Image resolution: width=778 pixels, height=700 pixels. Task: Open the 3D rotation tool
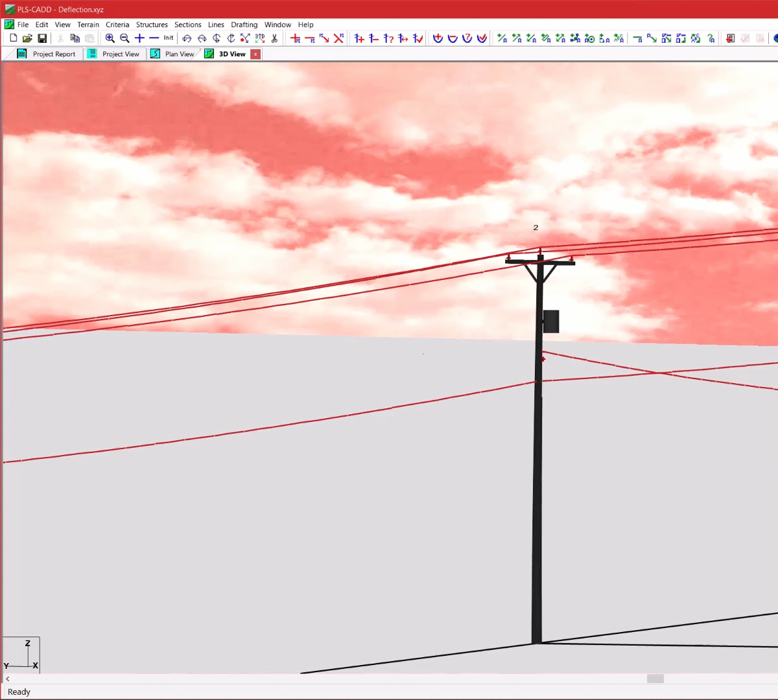tap(259, 38)
